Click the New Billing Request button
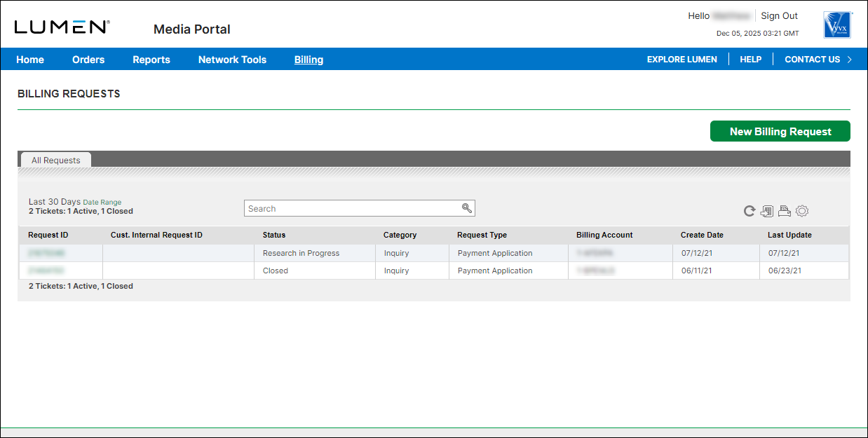This screenshot has height=438, width=868. [780, 131]
